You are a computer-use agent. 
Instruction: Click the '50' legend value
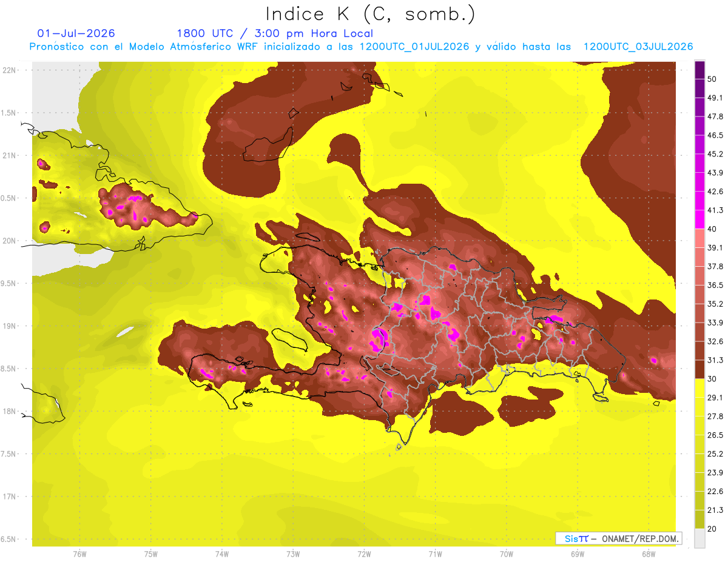713,79
